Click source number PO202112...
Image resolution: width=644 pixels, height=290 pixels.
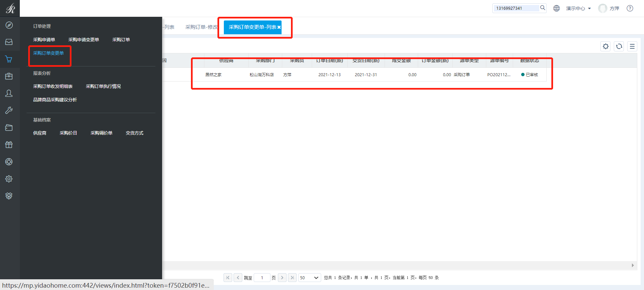pyautogui.click(x=499, y=75)
